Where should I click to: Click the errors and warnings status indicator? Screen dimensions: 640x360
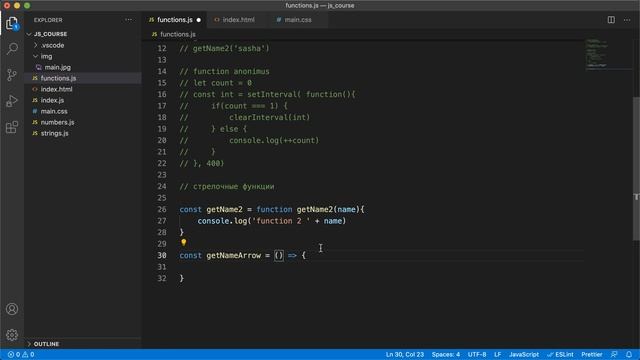[21, 354]
